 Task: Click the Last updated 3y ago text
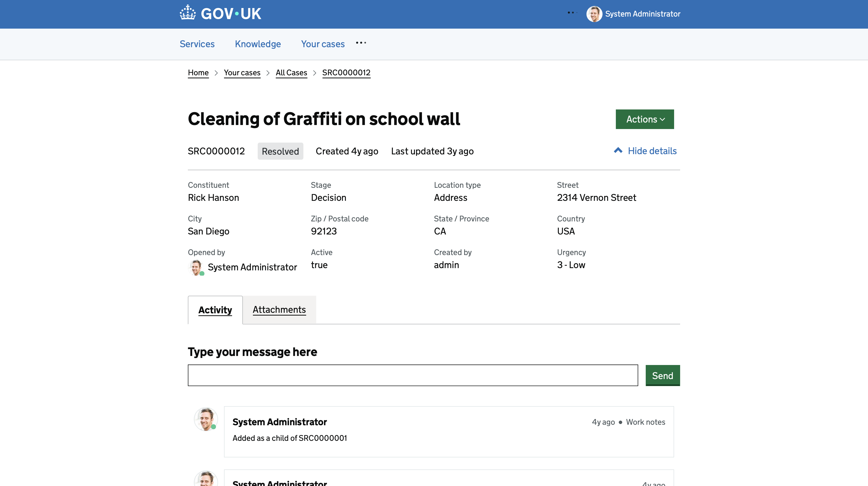432,151
